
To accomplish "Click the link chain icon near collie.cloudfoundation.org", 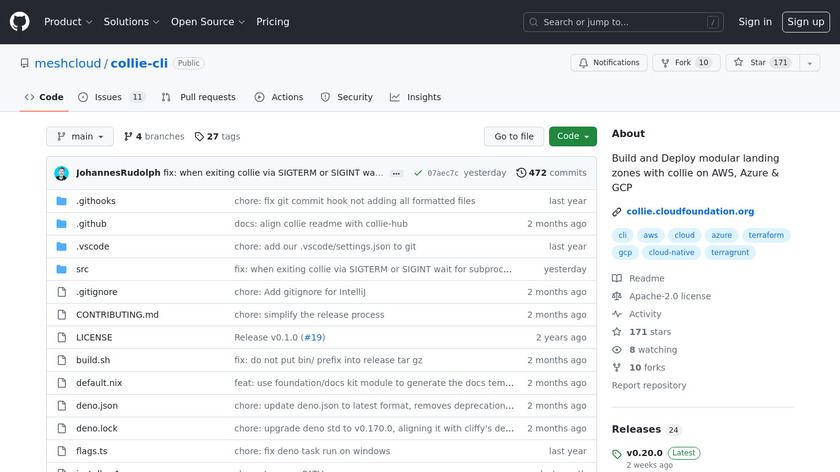I will click(x=617, y=212).
